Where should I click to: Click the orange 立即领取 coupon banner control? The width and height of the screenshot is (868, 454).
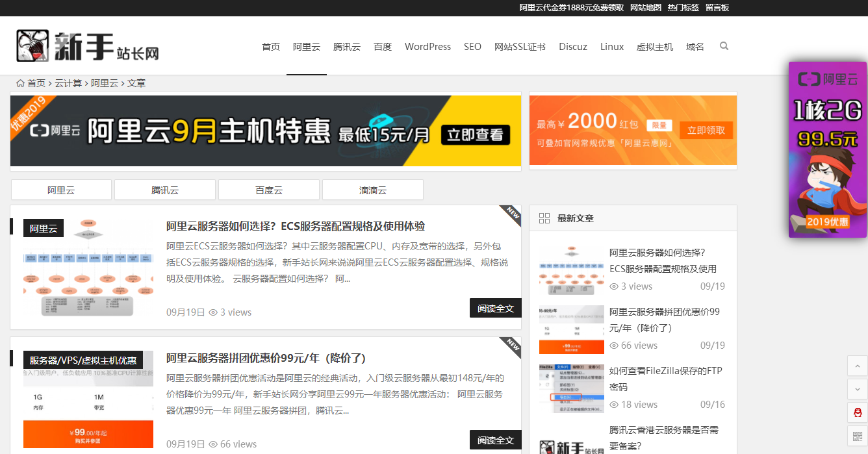coord(706,129)
